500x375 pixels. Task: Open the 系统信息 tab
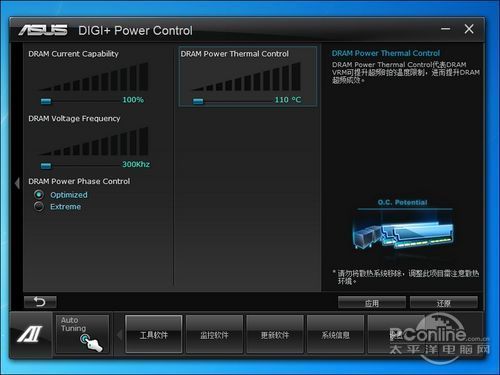pyautogui.click(x=336, y=334)
